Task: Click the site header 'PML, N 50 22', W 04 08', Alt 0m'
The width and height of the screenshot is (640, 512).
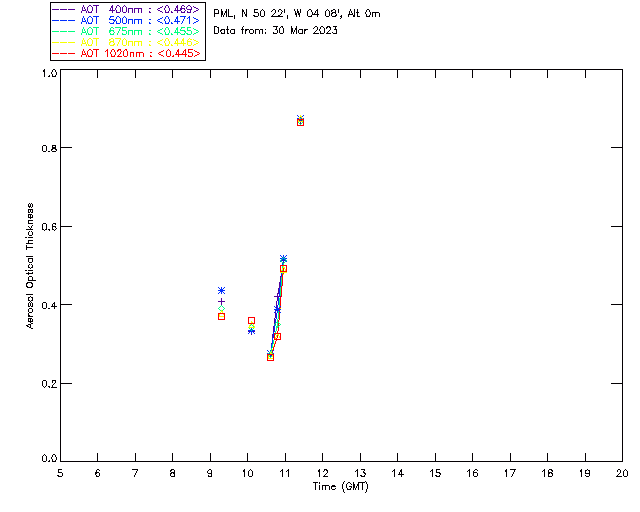Action: (297, 14)
